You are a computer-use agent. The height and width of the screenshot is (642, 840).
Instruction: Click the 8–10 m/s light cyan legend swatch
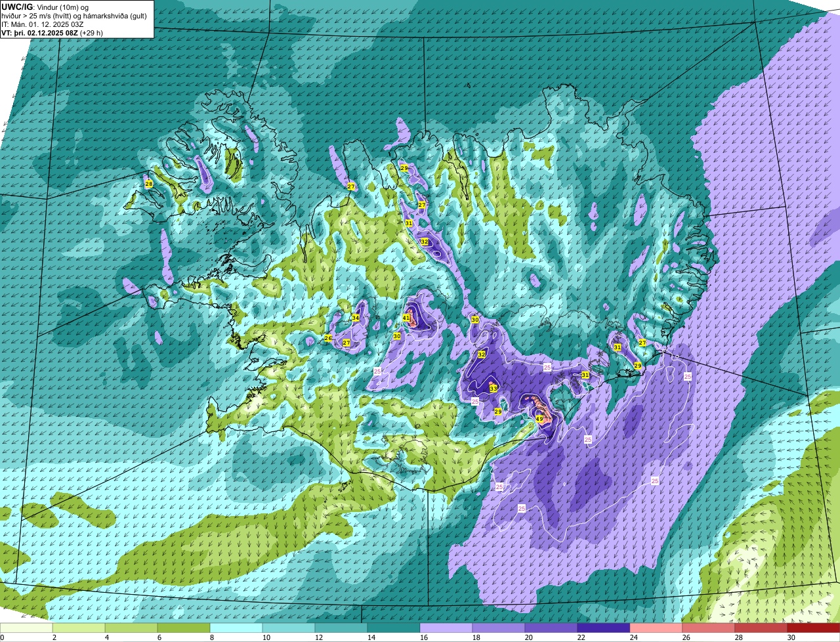(236, 628)
